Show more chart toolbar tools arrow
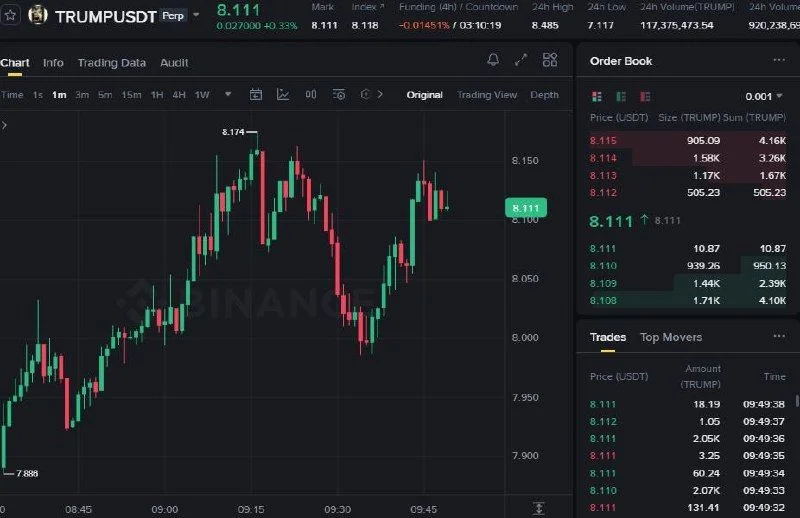Viewport: 800px width, 518px height. 380,94
